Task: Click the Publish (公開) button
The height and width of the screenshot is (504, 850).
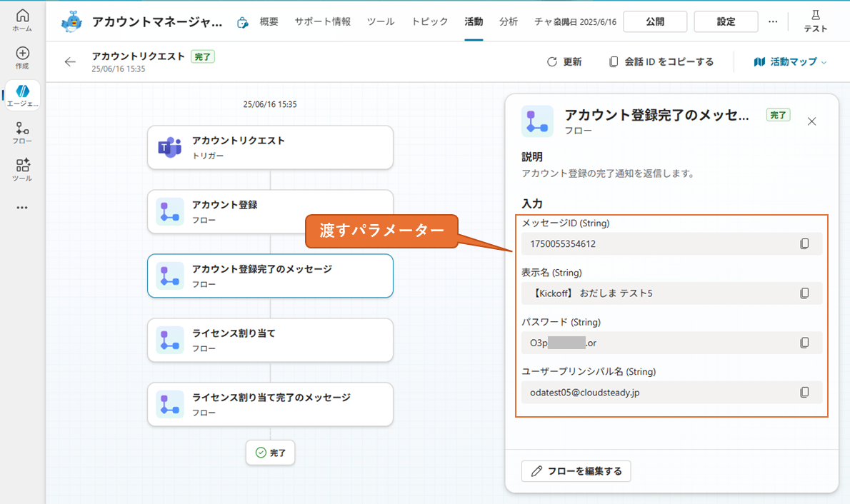Action: (x=655, y=21)
